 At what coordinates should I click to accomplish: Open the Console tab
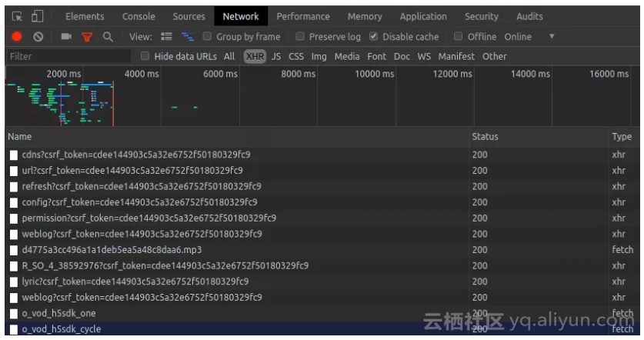pos(138,16)
